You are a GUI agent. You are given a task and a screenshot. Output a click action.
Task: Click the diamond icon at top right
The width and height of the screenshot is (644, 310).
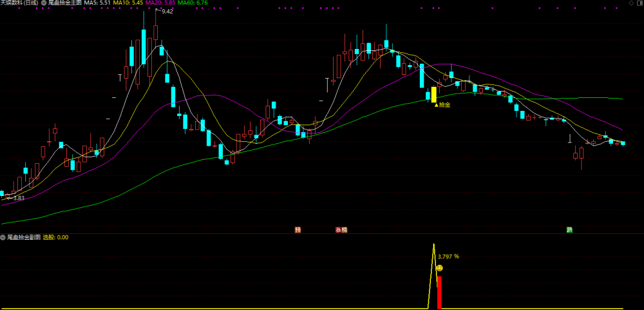coord(631,3)
